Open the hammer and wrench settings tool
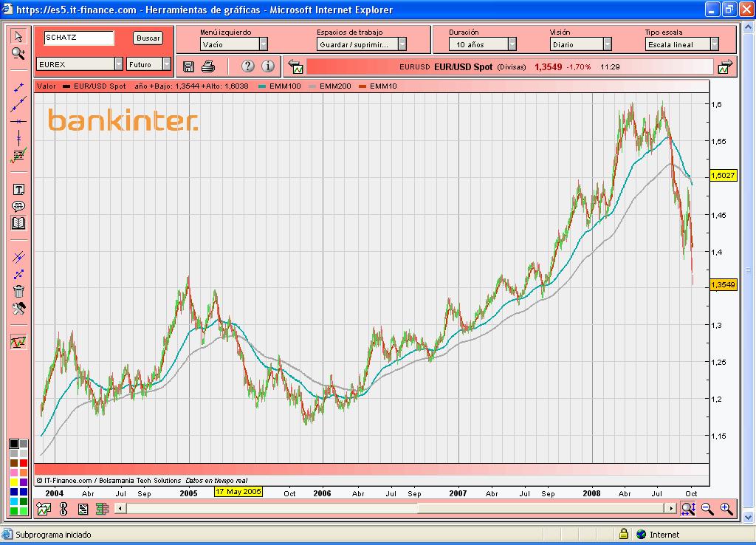The width and height of the screenshot is (756, 545). (x=18, y=309)
